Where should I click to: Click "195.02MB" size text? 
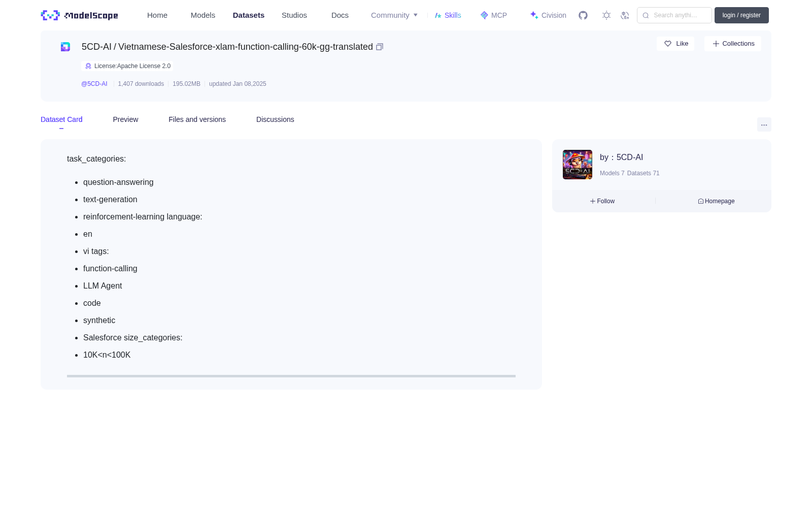pos(186,84)
